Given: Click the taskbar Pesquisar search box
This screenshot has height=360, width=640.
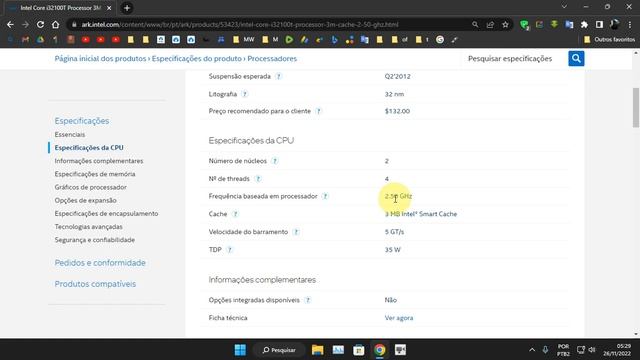Looking at the screenshot, I should click(279, 350).
